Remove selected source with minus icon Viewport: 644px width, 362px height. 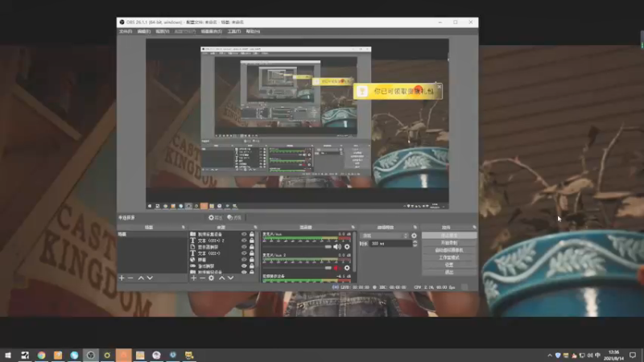(x=203, y=278)
